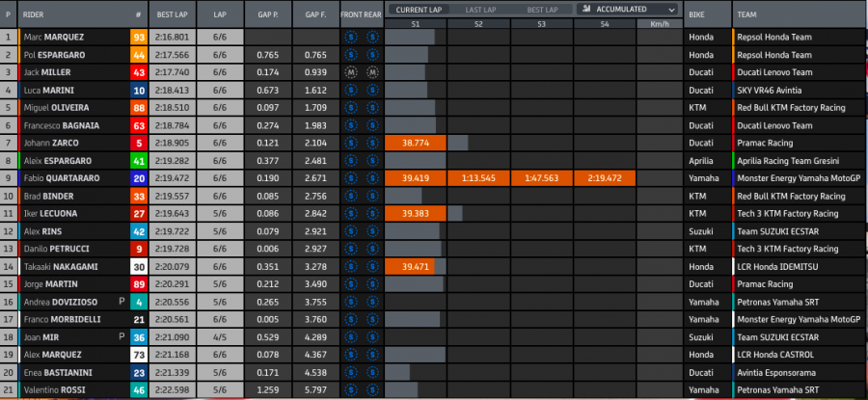Switch to the Best Lap view
Screen dimensions: 868x400
(x=541, y=9)
